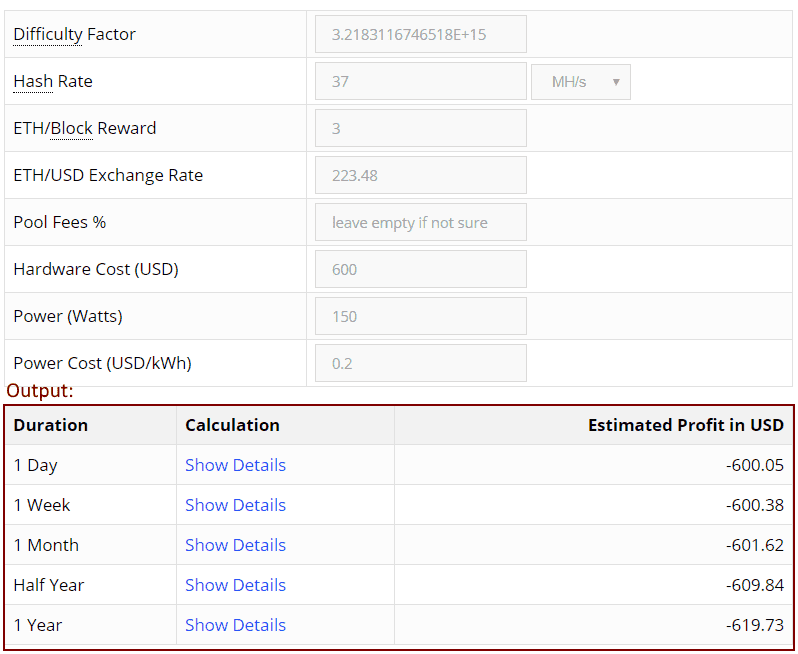The image size is (798, 654).
Task: Show Details for the 1 Day calculation
Action: click(235, 465)
